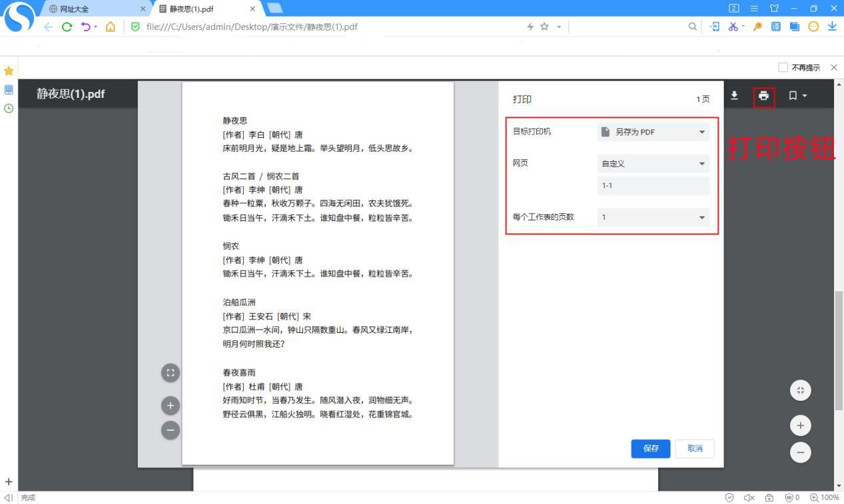
Task: Click the print icon in the PDF toolbar
Action: 763,96
